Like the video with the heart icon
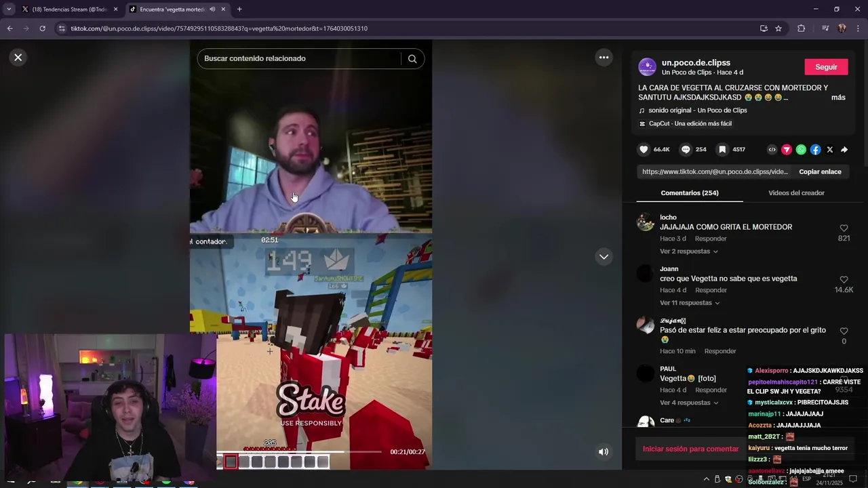Screen dimensions: 868x488 (x=644, y=150)
